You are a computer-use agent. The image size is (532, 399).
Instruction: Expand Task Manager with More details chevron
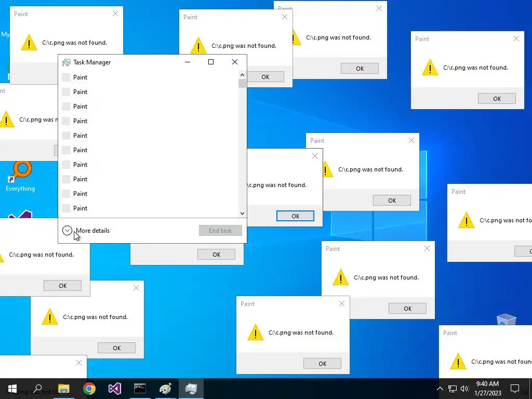pyautogui.click(x=67, y=230)
